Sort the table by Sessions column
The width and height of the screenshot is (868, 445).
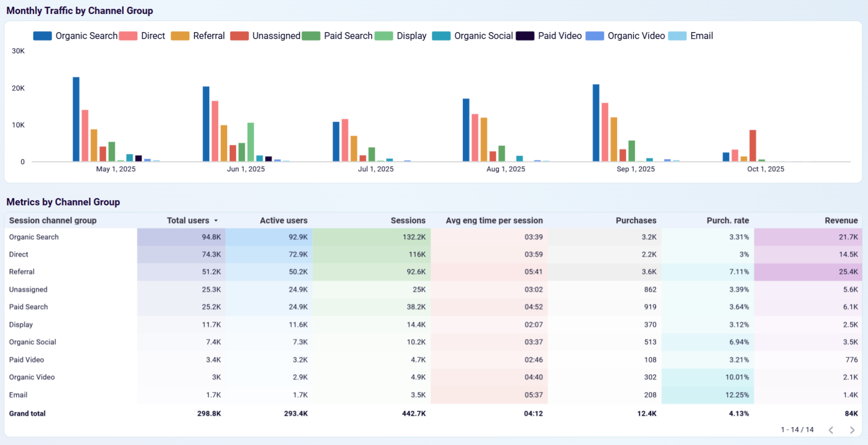[408, 220]
